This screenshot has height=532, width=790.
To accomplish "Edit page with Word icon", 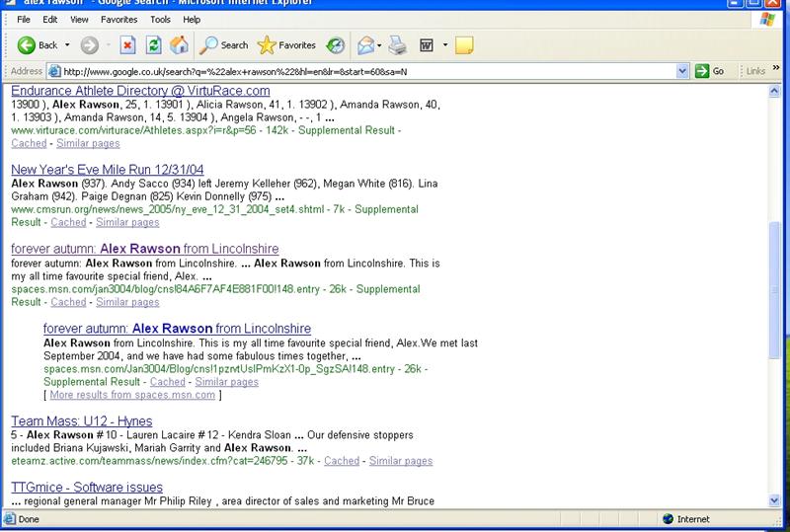I will 427,45.
